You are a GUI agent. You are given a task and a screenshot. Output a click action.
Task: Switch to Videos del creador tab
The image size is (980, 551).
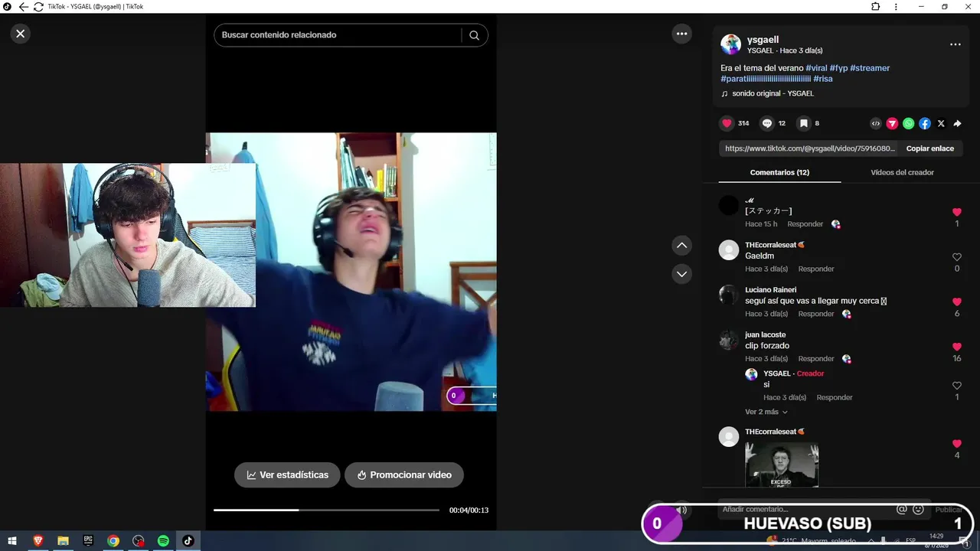pyautogui.click(x=902, y=172)
